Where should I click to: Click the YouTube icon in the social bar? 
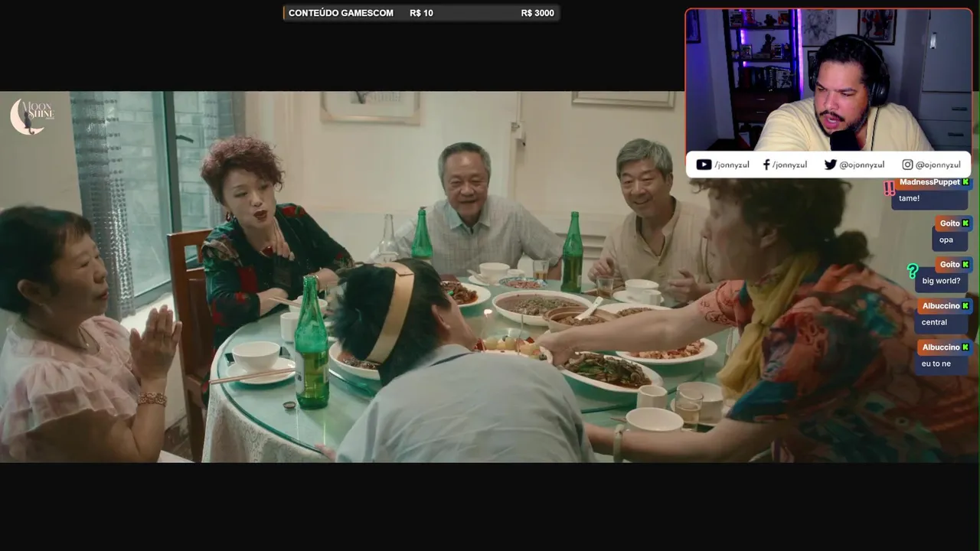[704, 165]
